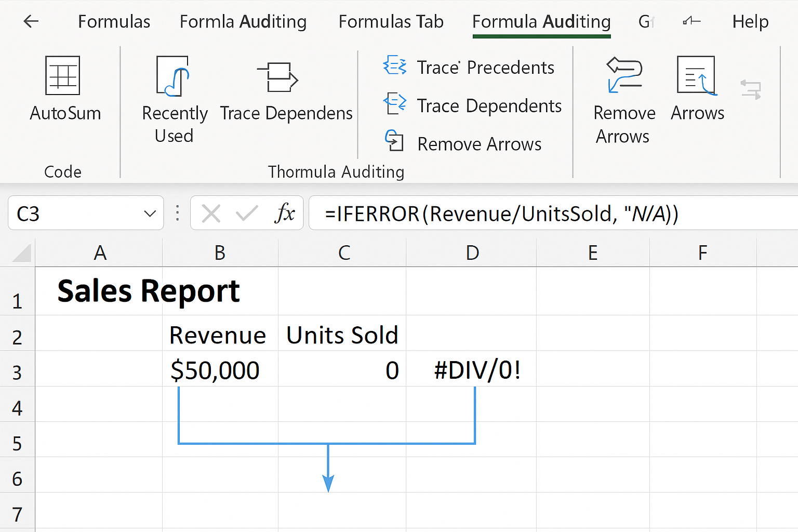Open the formula bar options dots
This screenshot has height=532, width=798.
(x=178, y=213)
